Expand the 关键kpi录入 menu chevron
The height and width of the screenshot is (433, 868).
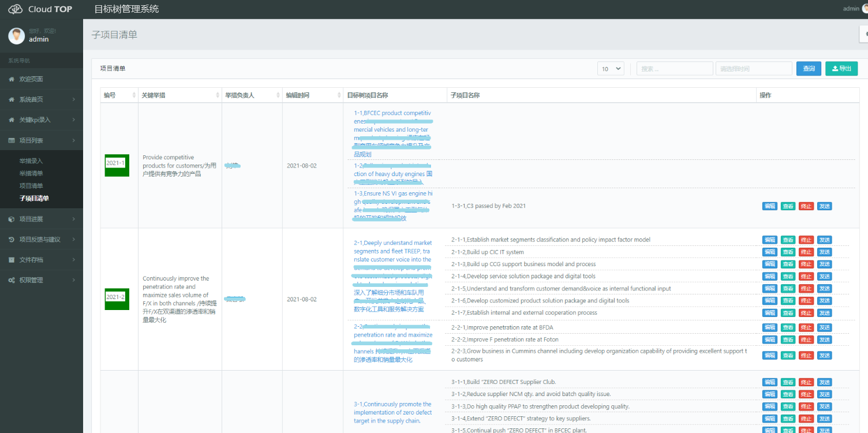(74, 120)
